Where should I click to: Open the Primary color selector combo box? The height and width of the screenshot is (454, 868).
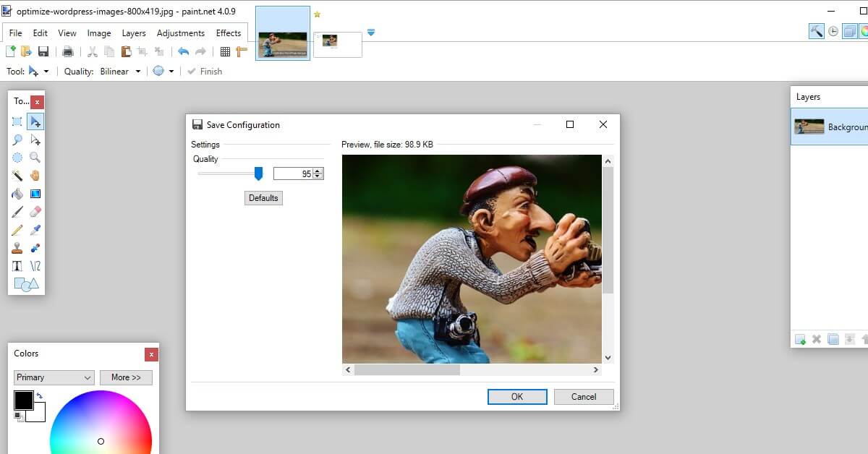pyautogui.click(x=54, y=377)
